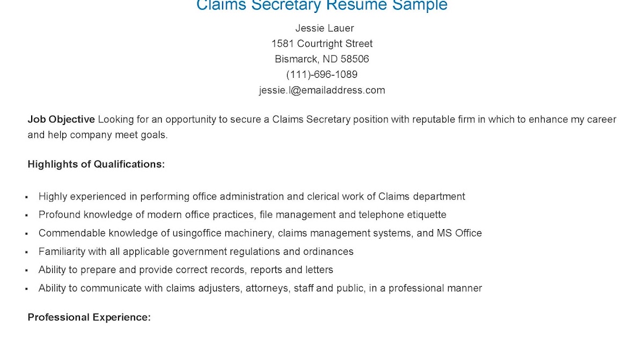Click the jessie.l@emailaddress.com email address
644x338 pixels.
322,90
